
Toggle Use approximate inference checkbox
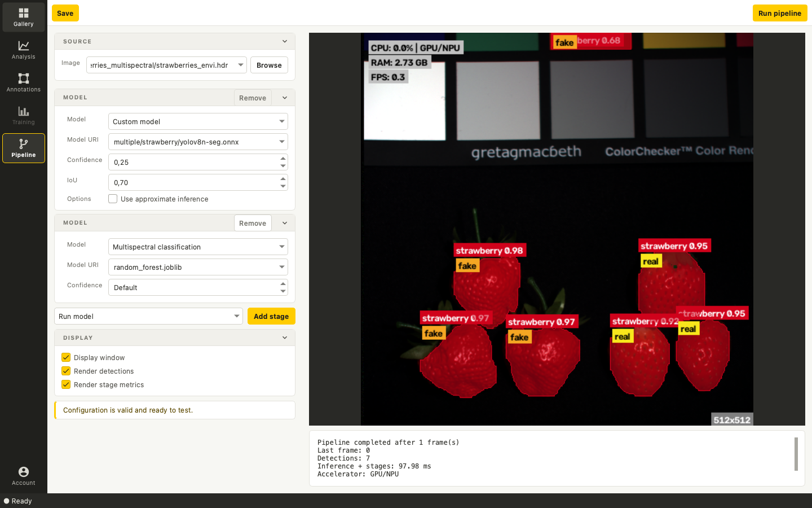[113, 199]
